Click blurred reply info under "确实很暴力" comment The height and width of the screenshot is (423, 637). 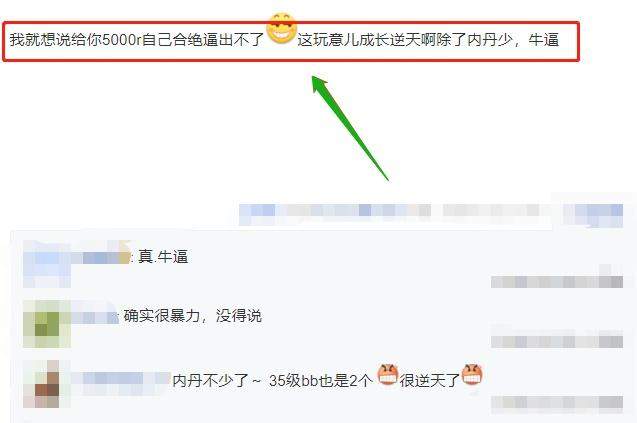coord(557,341)
